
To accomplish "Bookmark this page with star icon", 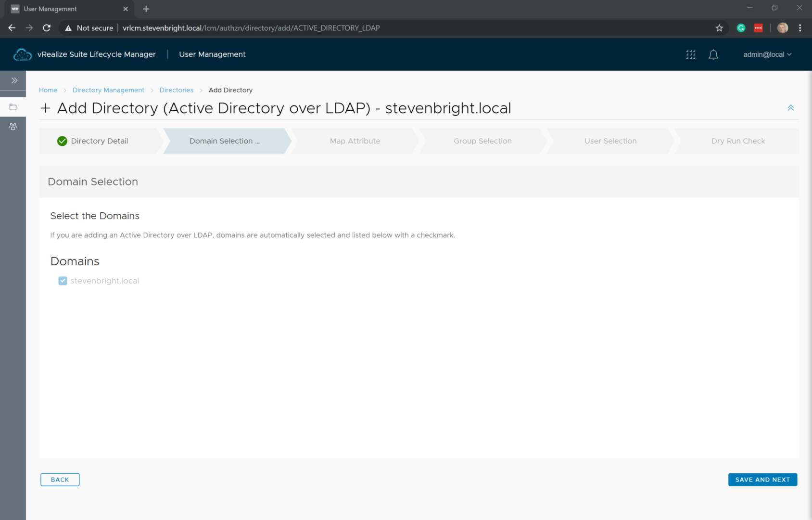I will [x=719, y=28].
